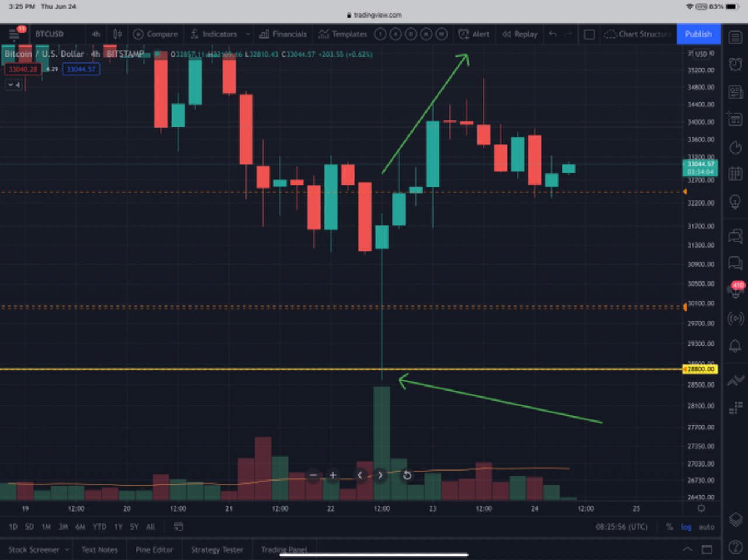The height and width of the screenshot is (560, 748).
Task: Open the Go to date icon
Action: point(179,527)
